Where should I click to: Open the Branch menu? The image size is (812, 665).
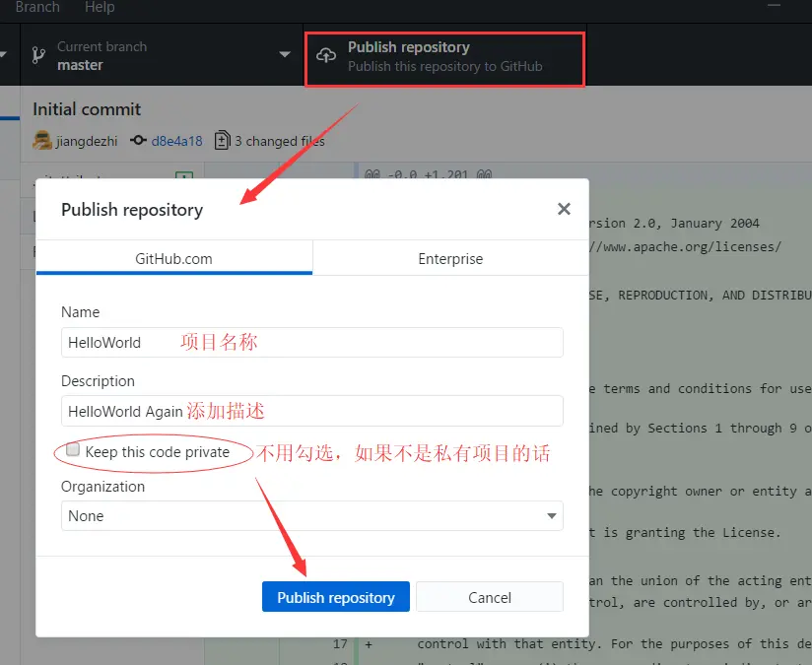(x=37, y=7)
